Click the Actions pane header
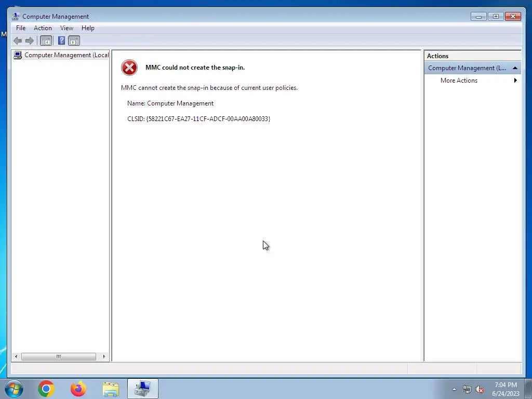This screenshot has width=532, height=399. tap(472, 56)
